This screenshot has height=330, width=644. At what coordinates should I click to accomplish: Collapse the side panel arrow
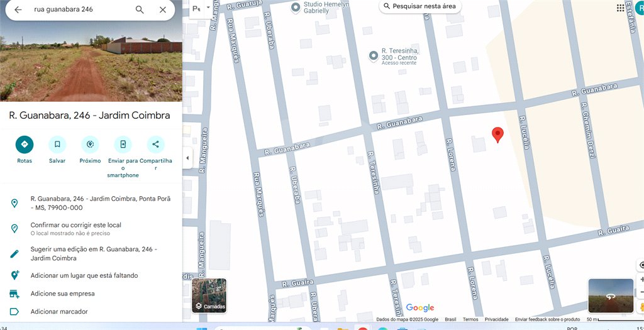pyautogui.click(x=187, y=158)
